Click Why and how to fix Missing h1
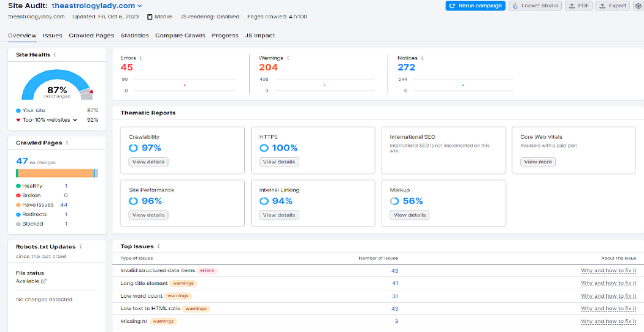The width and height of the screenshot is (644, 332). (x=608, y=321)
